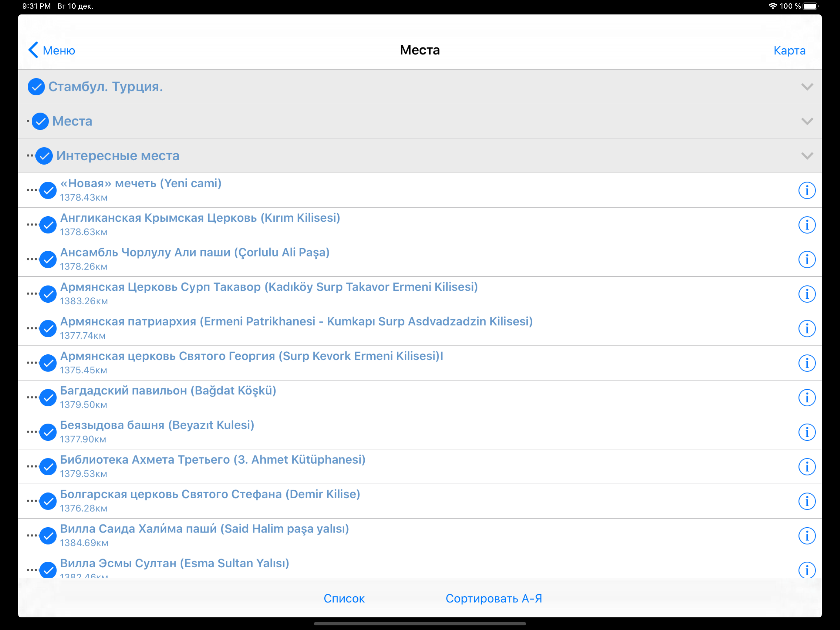The height and width of the screenshot is (630, 840).
Task: Open info for Армянская Церковь Сурп Такавор
Action: 806,294
